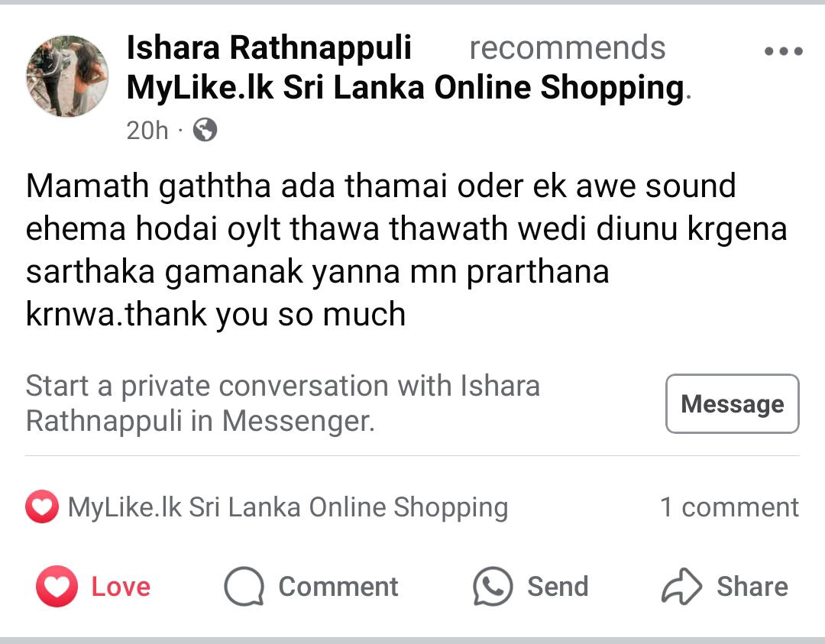
Task: Tap the Share text label
Action: point(752,587)
